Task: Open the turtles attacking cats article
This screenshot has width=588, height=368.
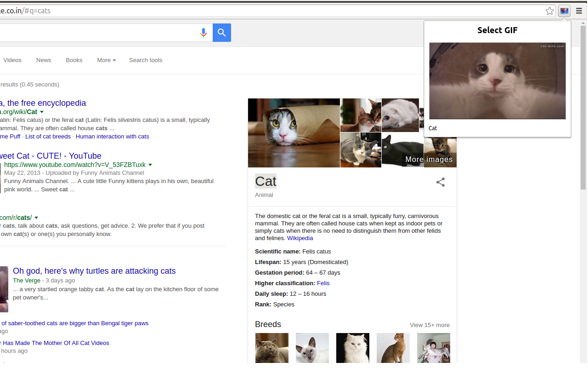Action: [x=94, y=271]
